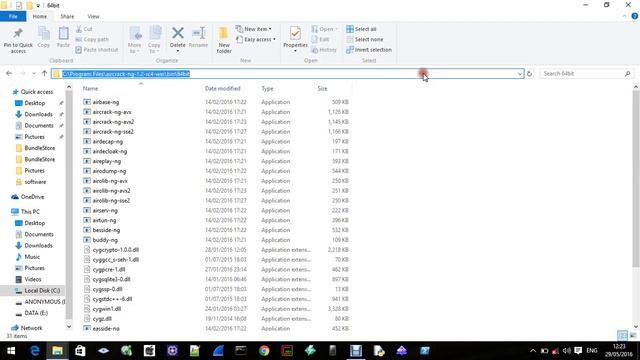
Task: Show hidden tray icons chevron
Action: [533, 351]
